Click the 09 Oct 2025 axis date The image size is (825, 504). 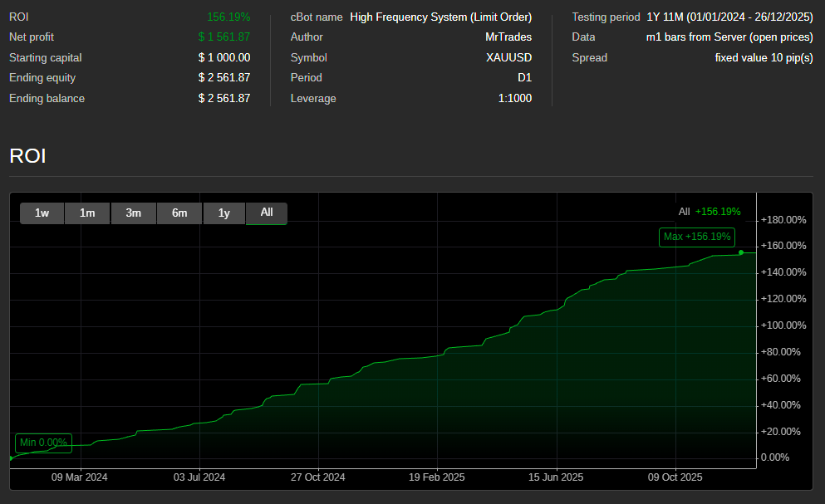coord(675,477)
